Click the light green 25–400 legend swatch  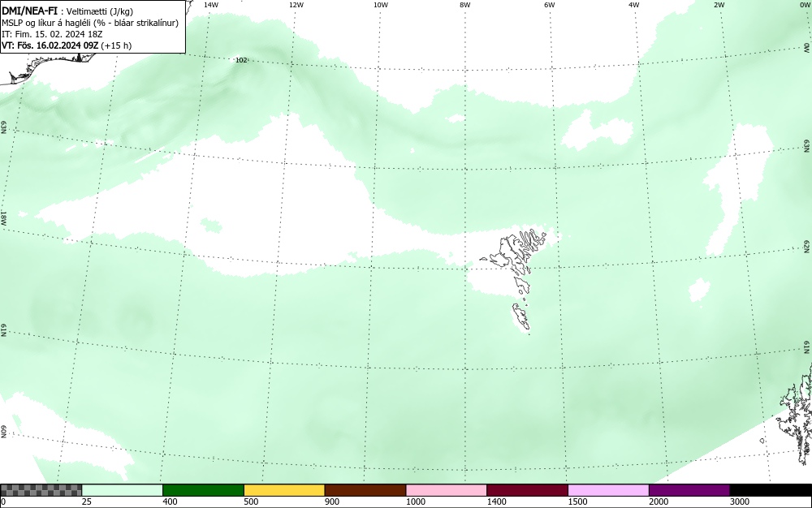[x=123, y=490]
